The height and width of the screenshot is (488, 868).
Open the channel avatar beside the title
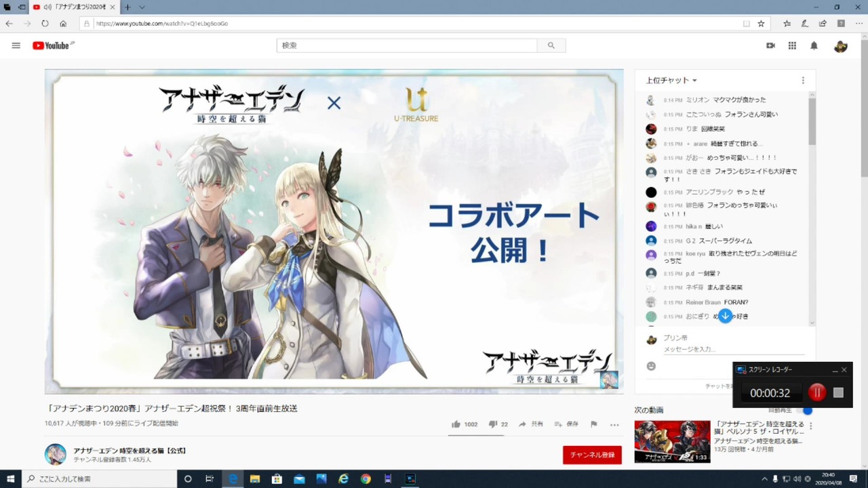click(x=55, y=455)
